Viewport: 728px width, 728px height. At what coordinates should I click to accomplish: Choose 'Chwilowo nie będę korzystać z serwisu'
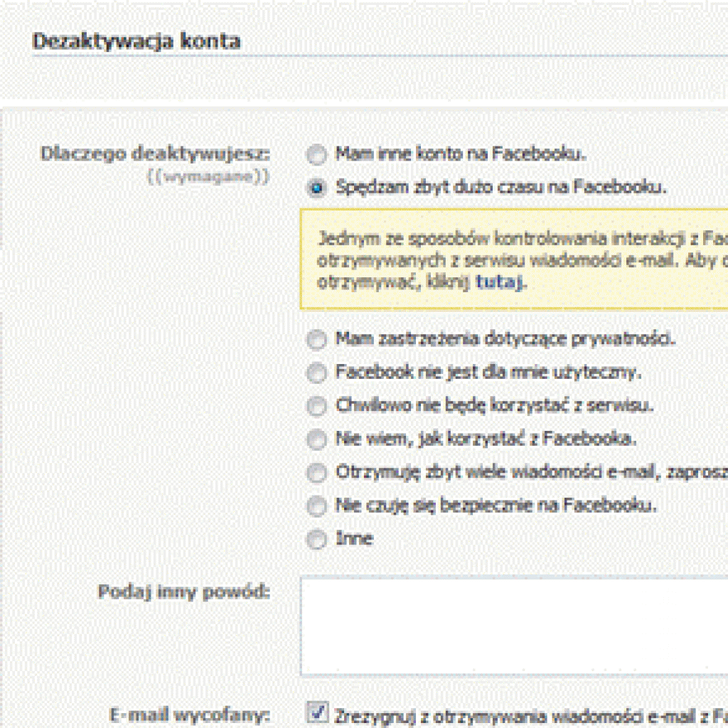316,406
